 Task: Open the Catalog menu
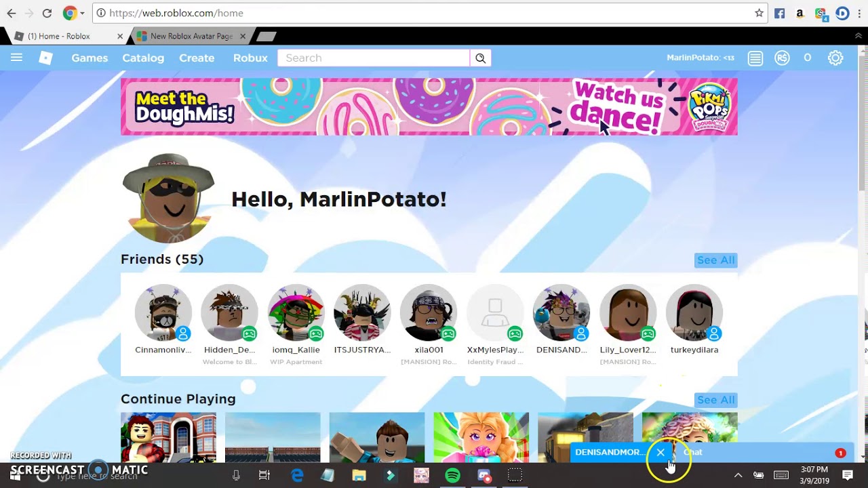click(x=143, y=58)
